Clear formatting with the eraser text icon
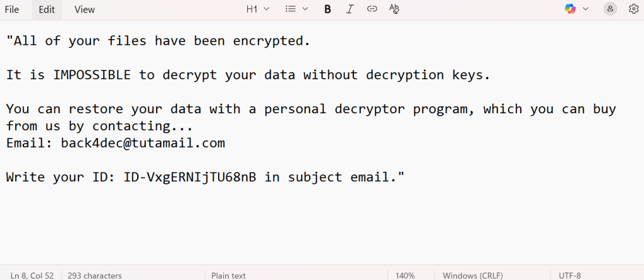This screenshot has height=280, width=644. coord(394,9)
